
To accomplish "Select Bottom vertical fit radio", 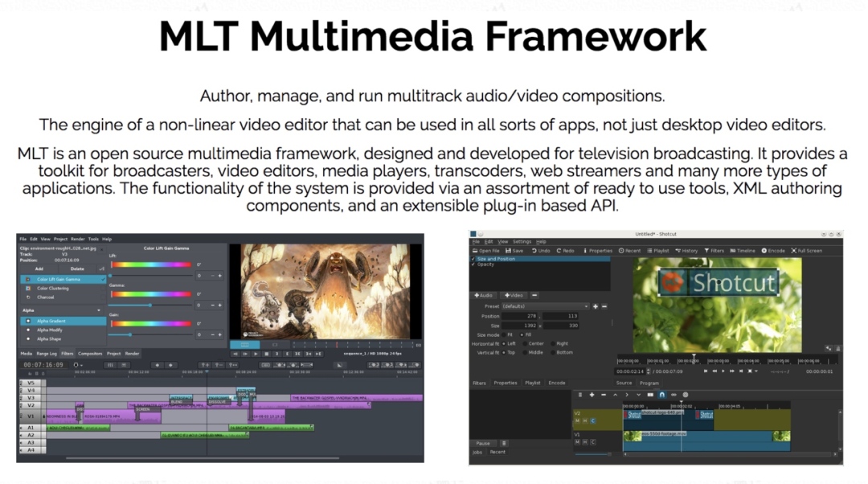I will click(552, 353).
